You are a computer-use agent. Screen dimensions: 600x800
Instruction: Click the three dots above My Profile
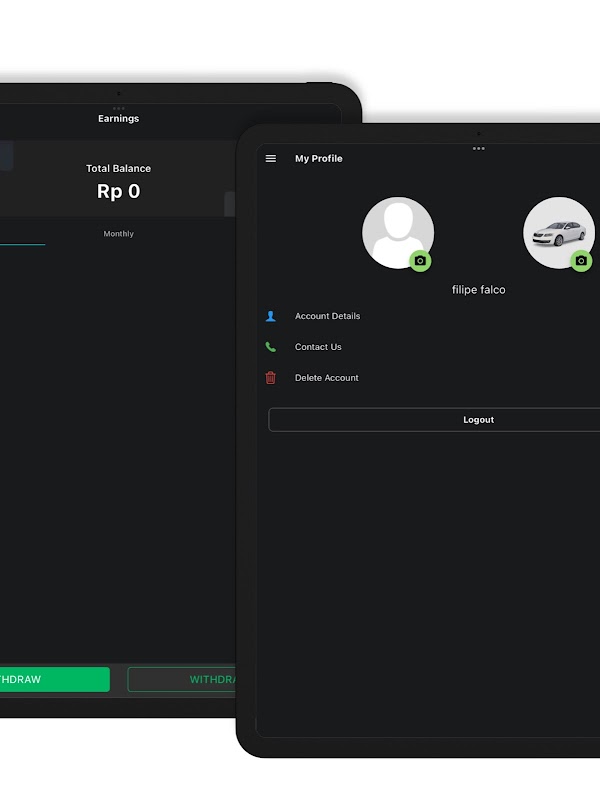coord(479,148)
